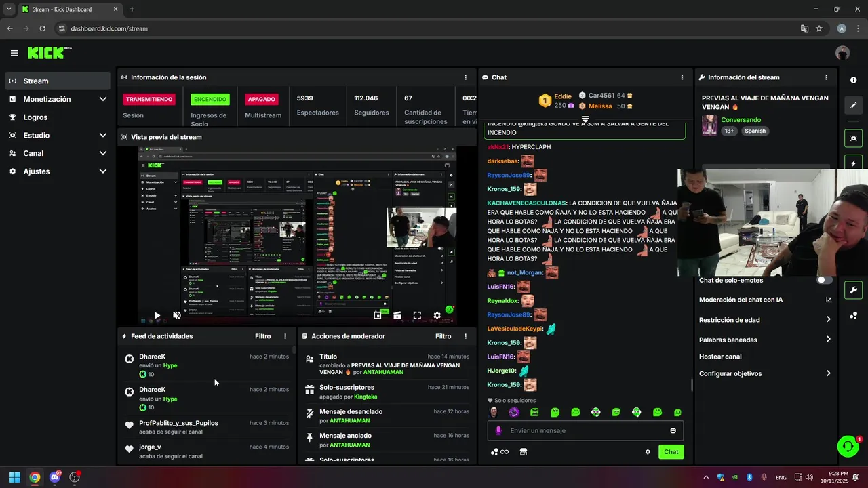
Task: Open Filtro in Feed de actividades
Action: pos(262,336)
